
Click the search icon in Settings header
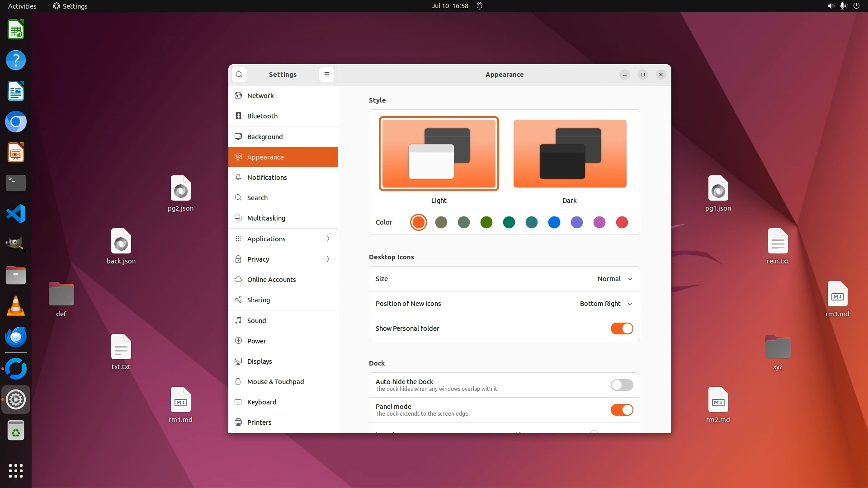coord(239,75)
